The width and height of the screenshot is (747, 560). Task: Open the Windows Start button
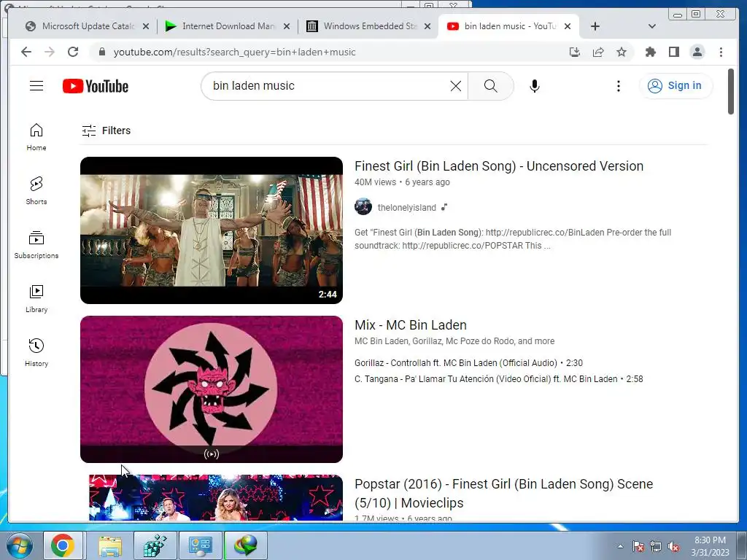point(19,545)
